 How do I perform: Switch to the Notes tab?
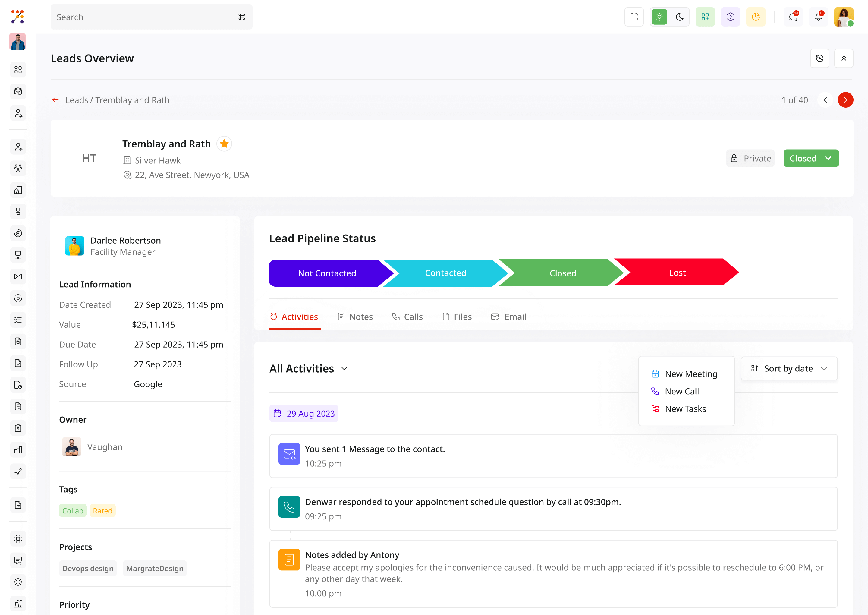tap(355, 317)
